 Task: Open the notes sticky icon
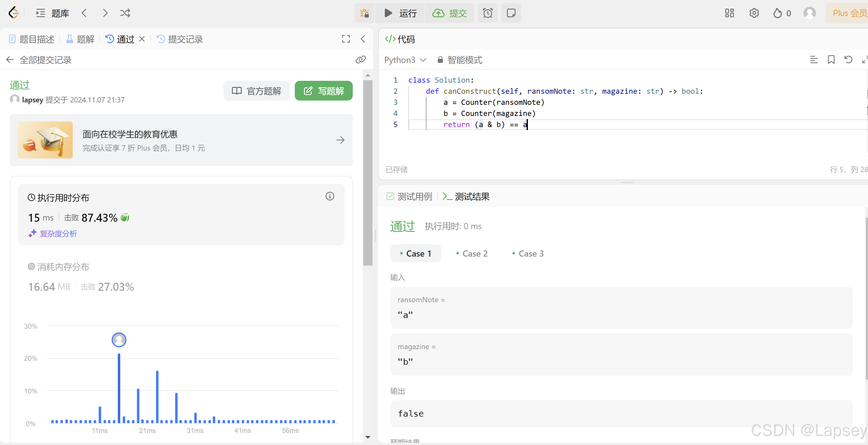coord(511,13)
